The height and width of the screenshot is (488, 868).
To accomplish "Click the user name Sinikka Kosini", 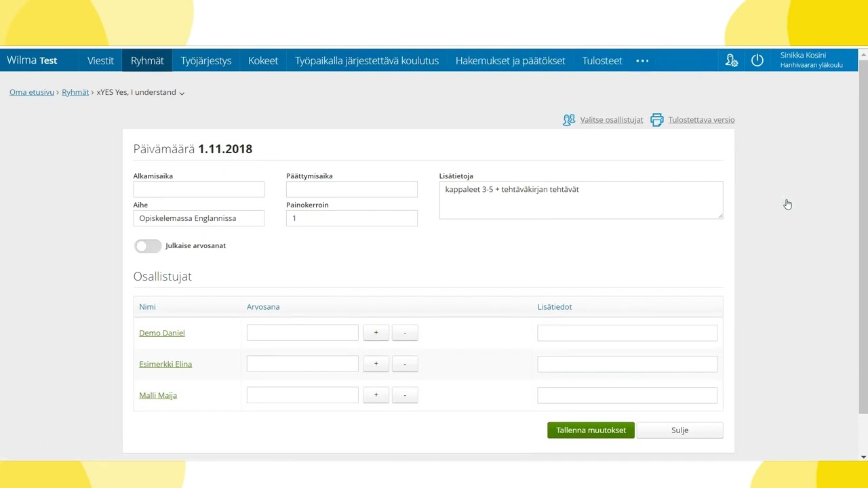I will [x=803, y=56].
